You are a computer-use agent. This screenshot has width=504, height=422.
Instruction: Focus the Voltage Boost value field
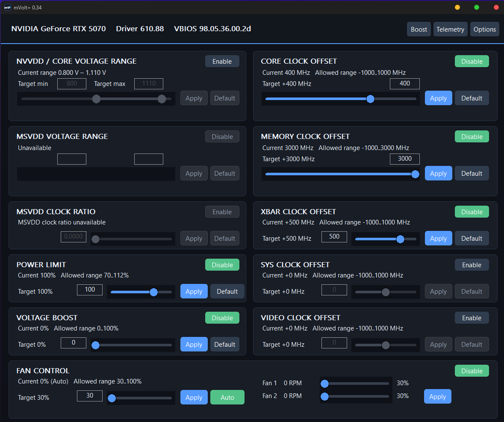(x=73, y=342)
